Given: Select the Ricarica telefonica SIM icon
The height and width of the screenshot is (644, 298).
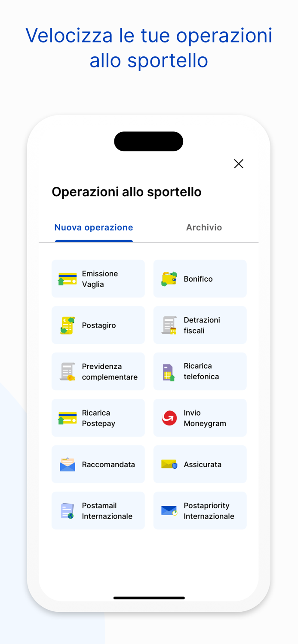Looking at the screenshot, I should pos(168,371).
